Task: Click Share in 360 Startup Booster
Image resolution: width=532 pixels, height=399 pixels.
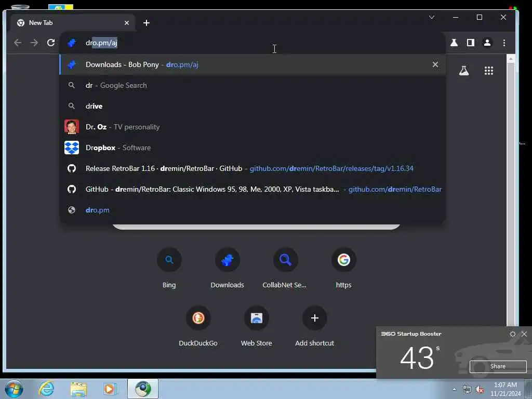Action: pos(498,366)
